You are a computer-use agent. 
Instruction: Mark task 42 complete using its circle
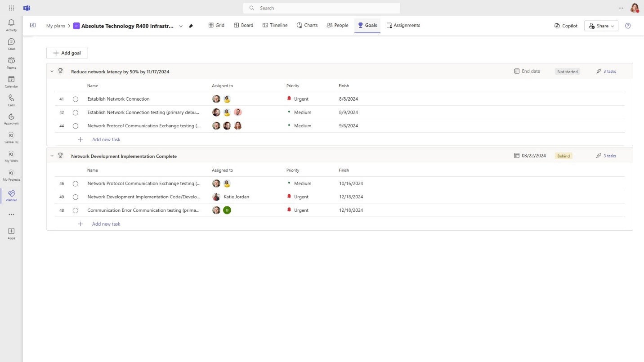click(x=75, y=112)
